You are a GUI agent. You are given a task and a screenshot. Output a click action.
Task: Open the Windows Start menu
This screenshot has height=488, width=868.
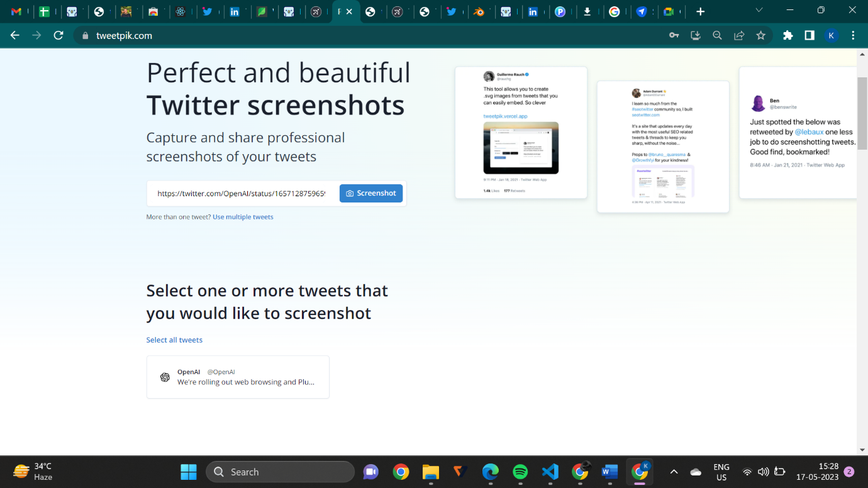(x=188, y=472)
